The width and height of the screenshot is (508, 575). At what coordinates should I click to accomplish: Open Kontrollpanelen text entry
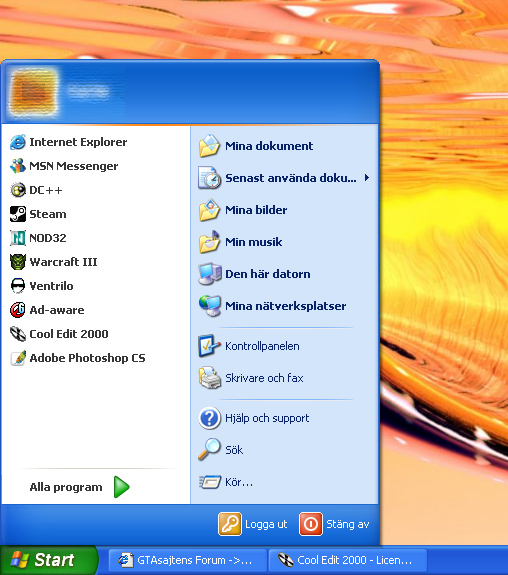click(262, 346)
